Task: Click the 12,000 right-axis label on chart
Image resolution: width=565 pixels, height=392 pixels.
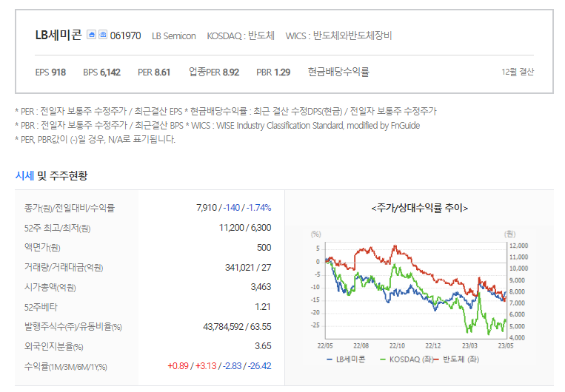Action: click(x=518, y=246)
